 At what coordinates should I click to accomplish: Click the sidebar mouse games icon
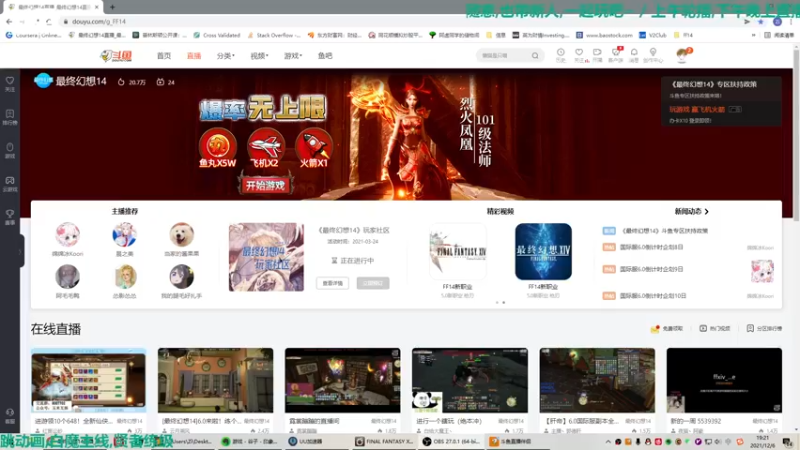tap(10, 150)
